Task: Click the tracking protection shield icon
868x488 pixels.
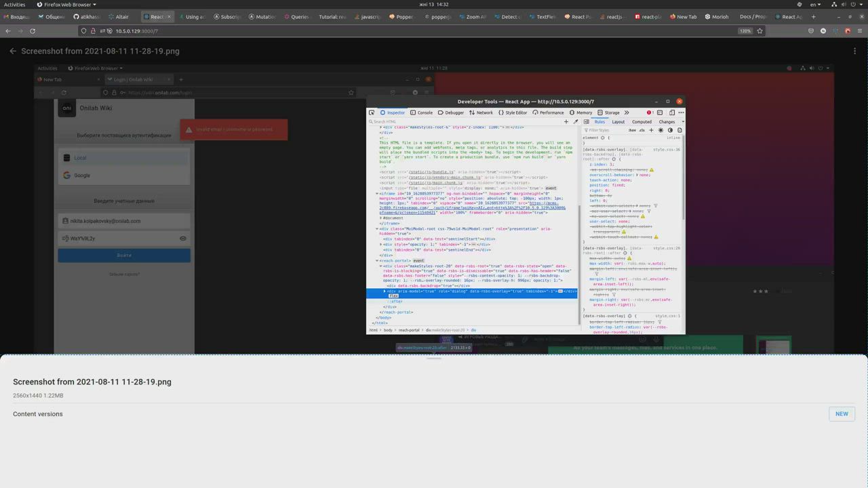Action: pyautogui.click(x=83, y=30)
